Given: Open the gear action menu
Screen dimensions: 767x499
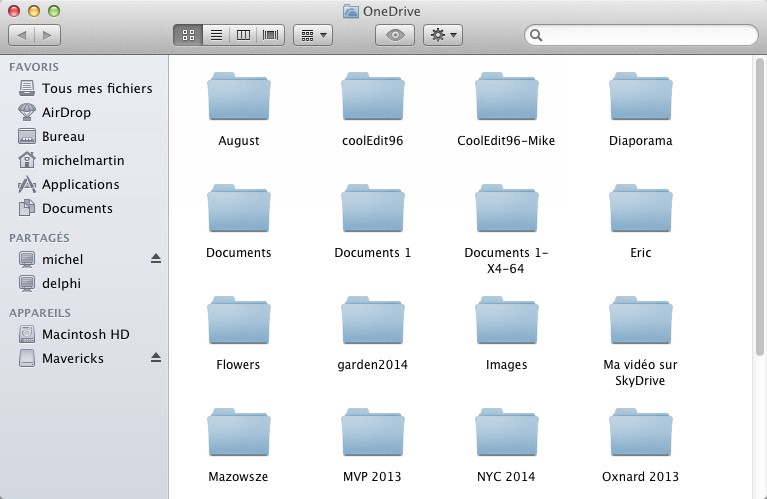Looking at the screenshot, I should point(442,35).
